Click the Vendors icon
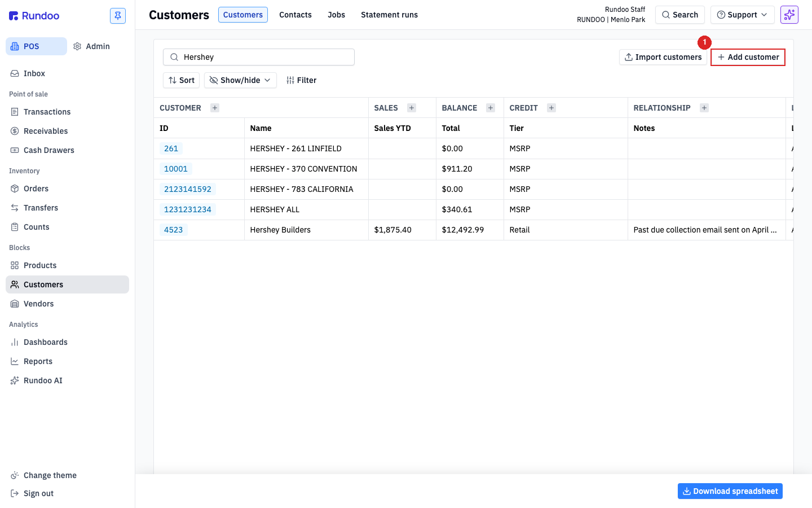 (15, 304)
